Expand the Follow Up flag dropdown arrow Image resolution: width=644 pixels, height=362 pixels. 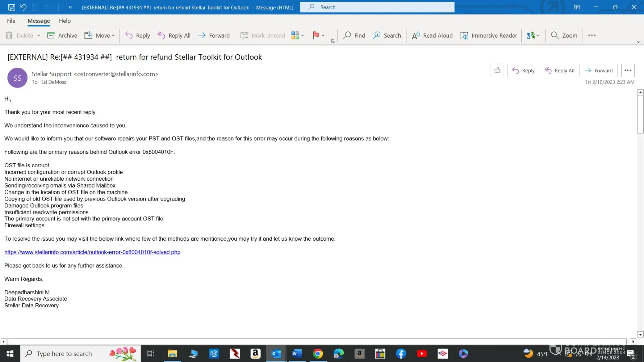323,35
